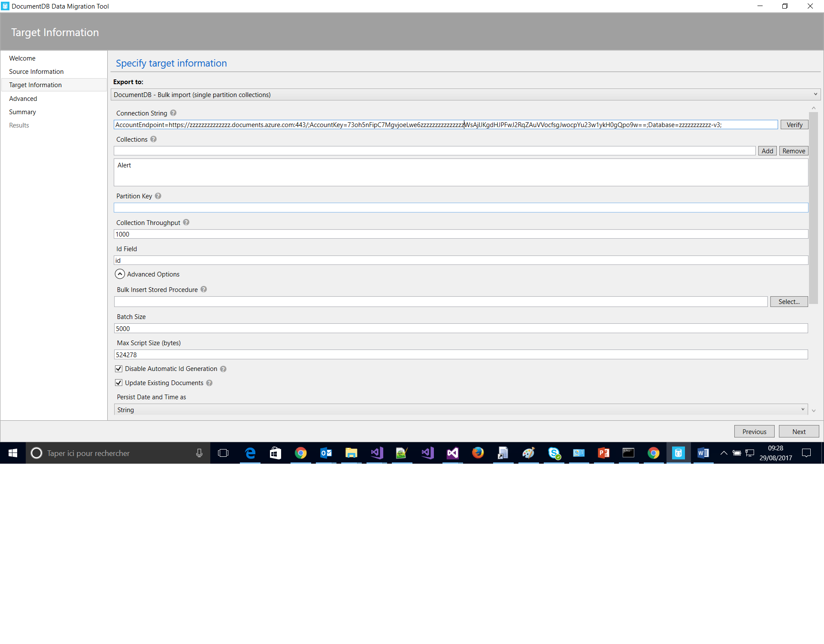Uncheck Disable Automatic Id Generation checkbox

(x=119, y=369)
